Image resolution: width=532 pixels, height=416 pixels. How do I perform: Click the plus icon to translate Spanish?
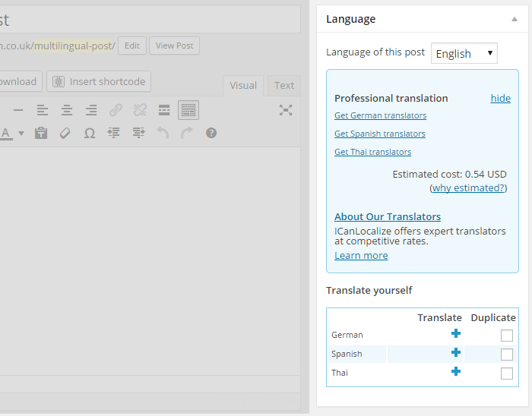click(x=456, y=353)
